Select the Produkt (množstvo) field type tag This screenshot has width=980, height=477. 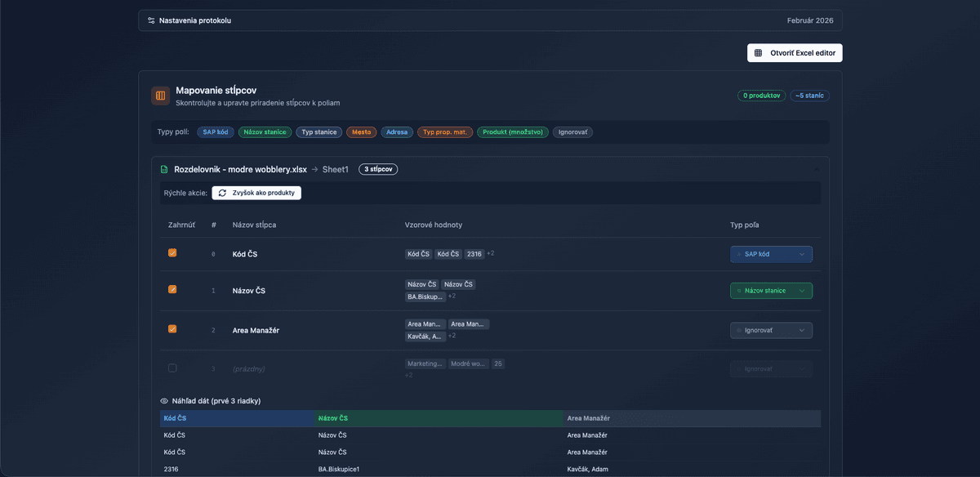coord(512,132)
